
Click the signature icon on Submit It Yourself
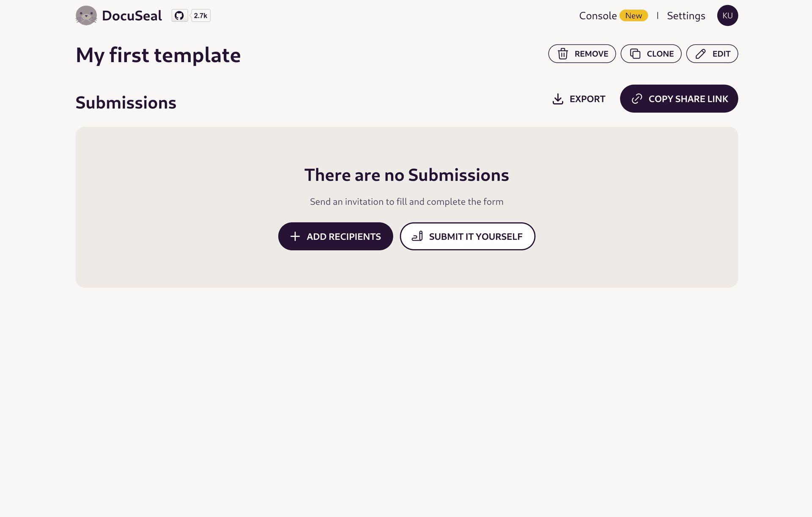point(417,236)
